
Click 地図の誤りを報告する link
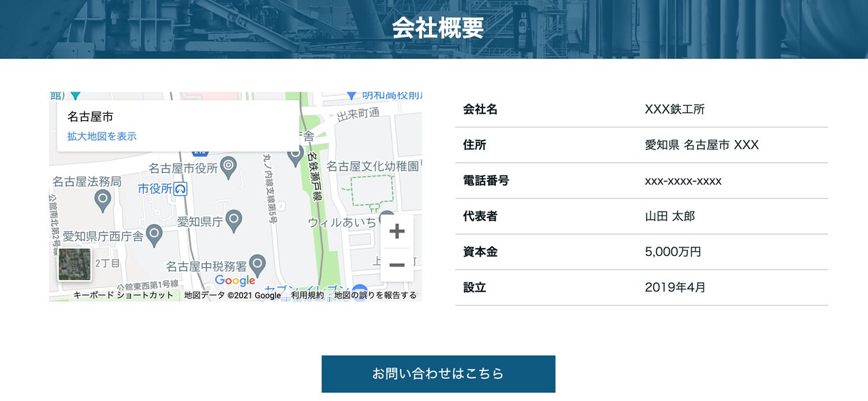click(376, 295)
